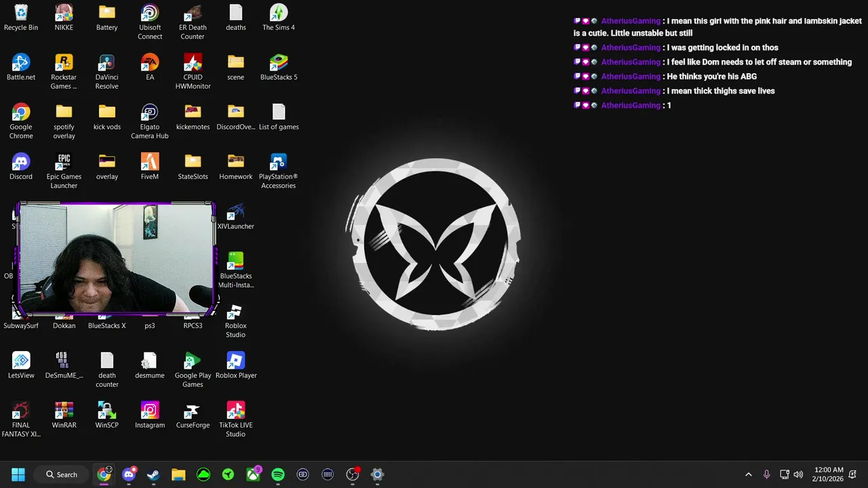The width and height of the screenshot is (868, 488).
Task: Open Discord from the taskbar
Action: (129, 474)
